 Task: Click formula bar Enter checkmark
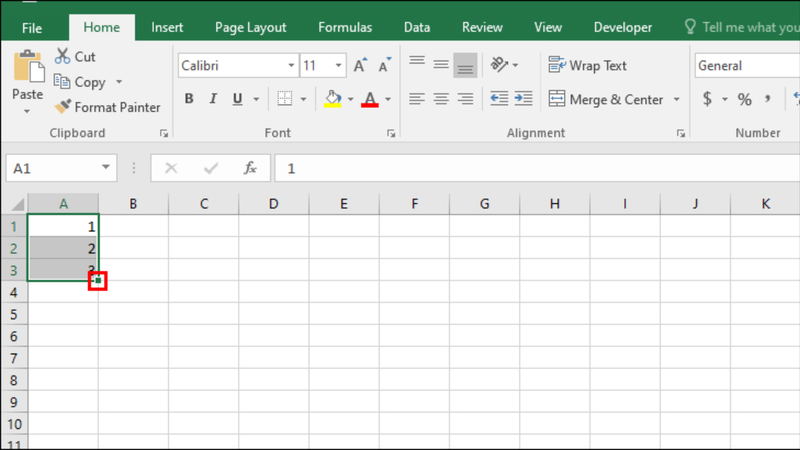tap(210, 168)
